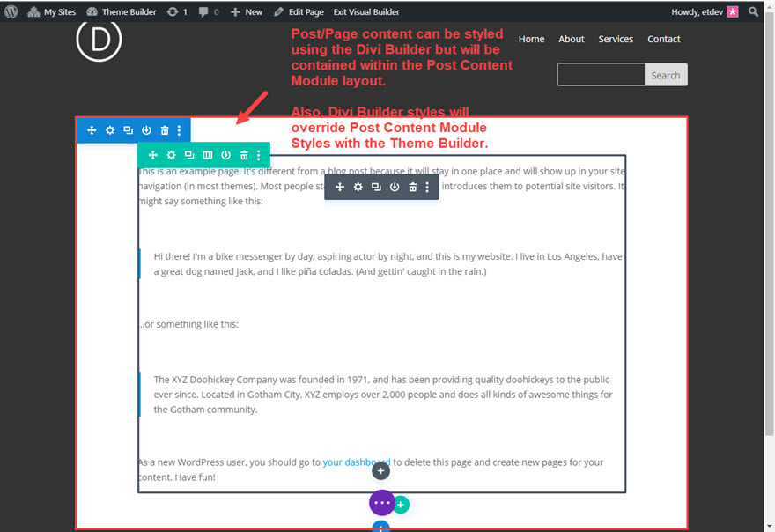Click the admin bar search magnifier icon
Viewport: 775px width, 532px height.
tap(753, 11)
